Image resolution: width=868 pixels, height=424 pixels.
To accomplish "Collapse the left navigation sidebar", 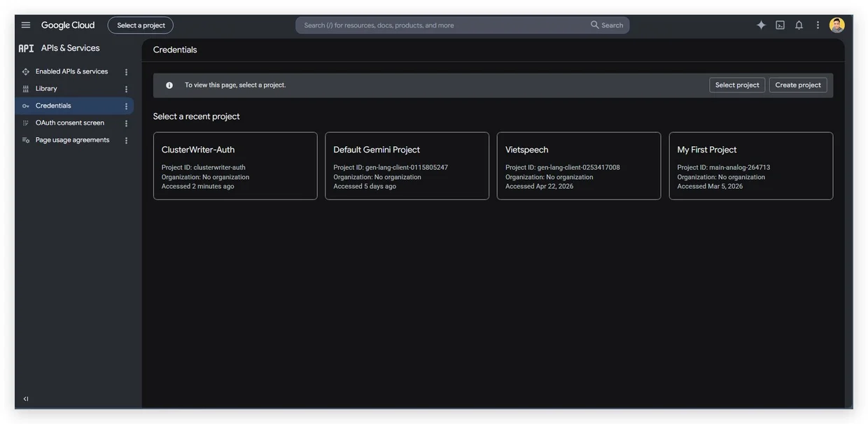I will 26,399.
